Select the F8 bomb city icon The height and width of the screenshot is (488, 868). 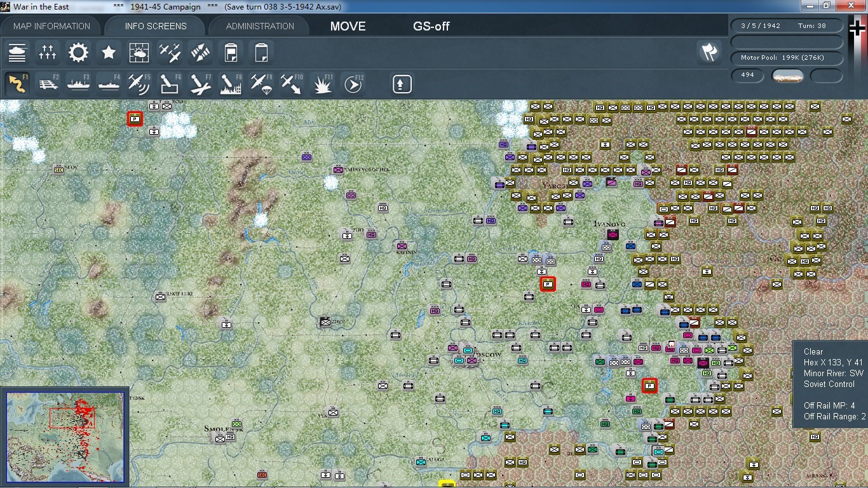point(231,83)
